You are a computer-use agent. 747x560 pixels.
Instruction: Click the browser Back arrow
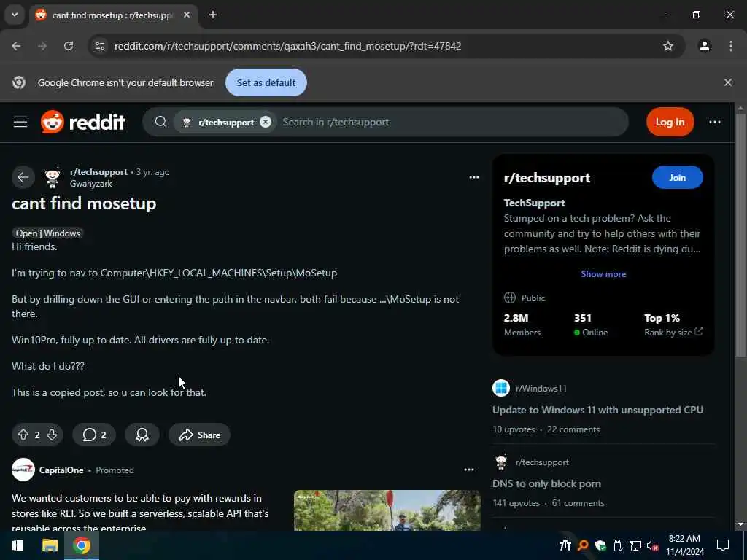[x=16, y=46]
